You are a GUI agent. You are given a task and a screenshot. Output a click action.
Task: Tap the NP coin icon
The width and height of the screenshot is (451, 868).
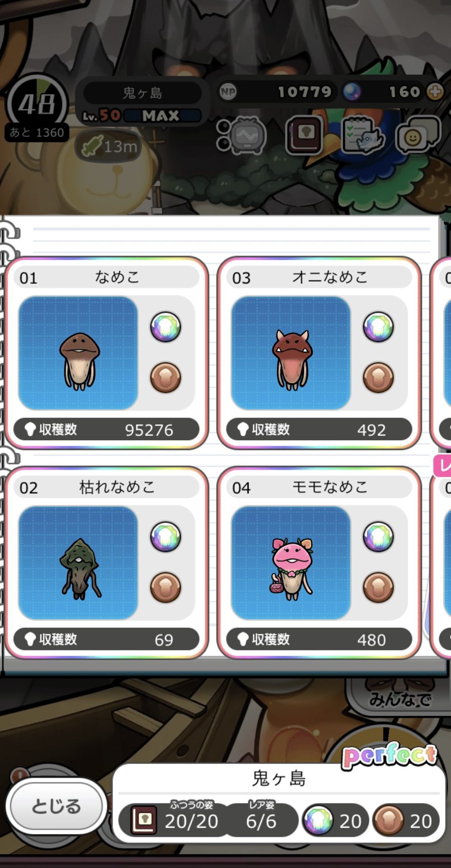coord(228,92)
